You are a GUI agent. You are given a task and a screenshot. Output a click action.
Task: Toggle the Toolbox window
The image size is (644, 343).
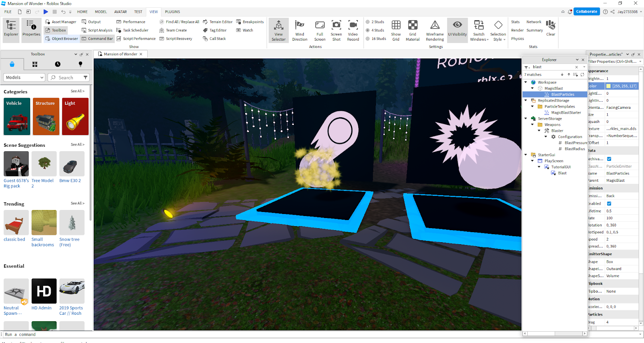(x=56, y=30)
